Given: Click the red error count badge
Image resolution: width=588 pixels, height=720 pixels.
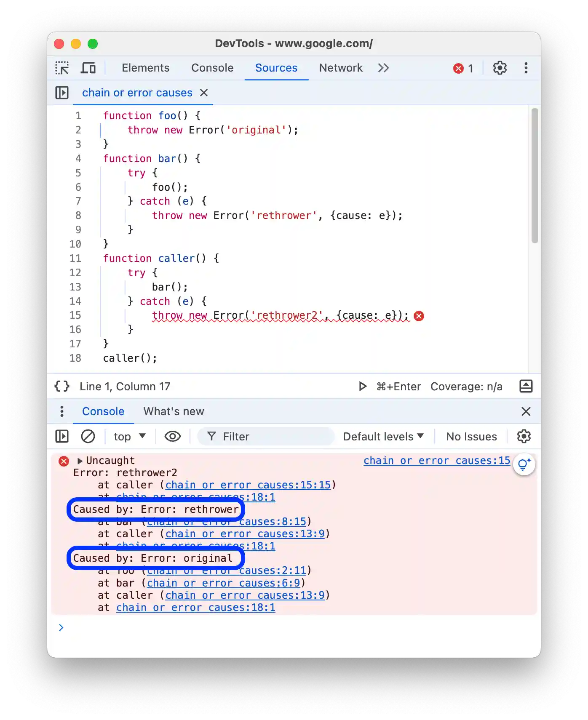Looking at the screenshot, I should point(463,68).
